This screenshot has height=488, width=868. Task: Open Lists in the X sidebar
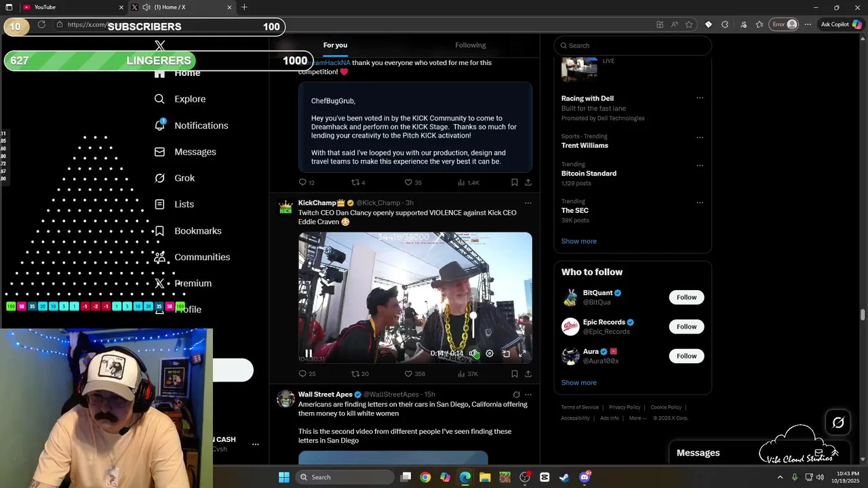click(174, 204)
